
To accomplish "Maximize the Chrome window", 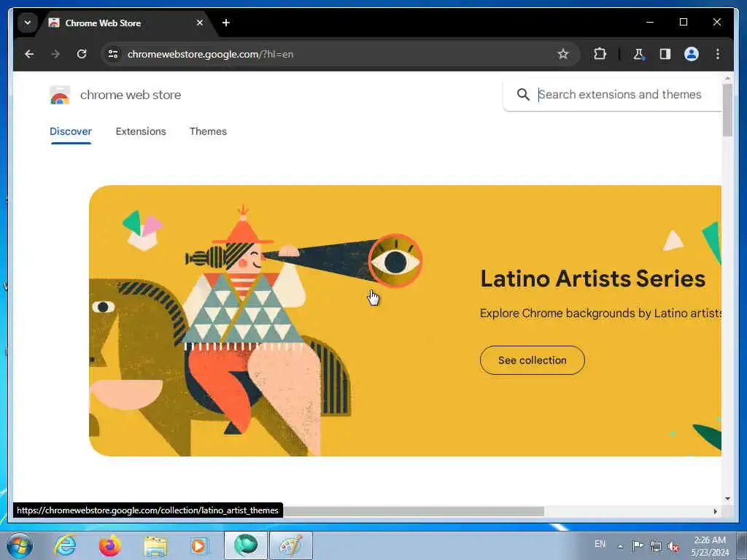I will [683, 23].
